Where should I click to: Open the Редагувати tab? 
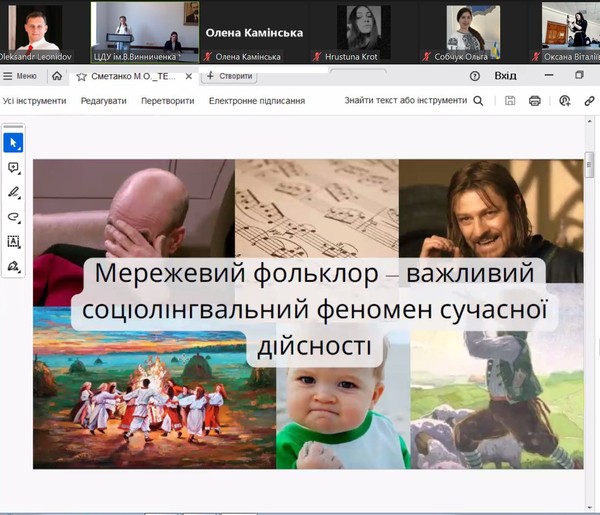tap(104, 101)
